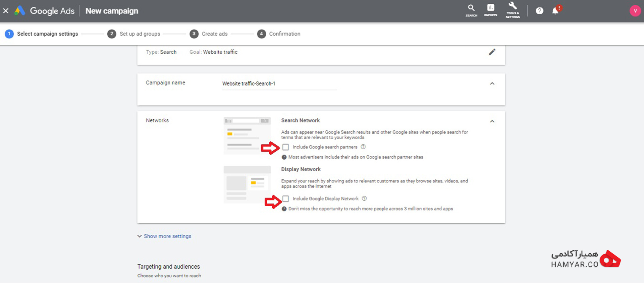The width and height of the screenshot is (644, 283).
Task: Go to step 1 Select campaign settings
Action: click(x=42, y=34)
